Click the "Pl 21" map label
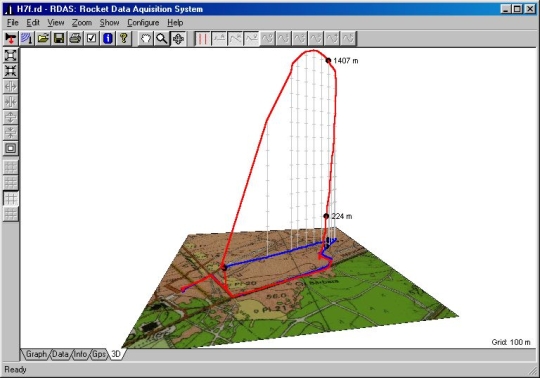540x378 pixels. coord(274,308)
